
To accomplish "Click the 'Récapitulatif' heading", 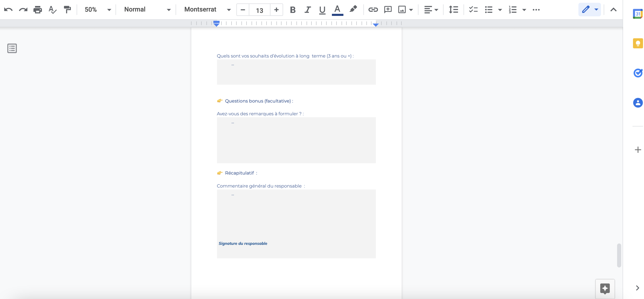I will coord(241,173).
